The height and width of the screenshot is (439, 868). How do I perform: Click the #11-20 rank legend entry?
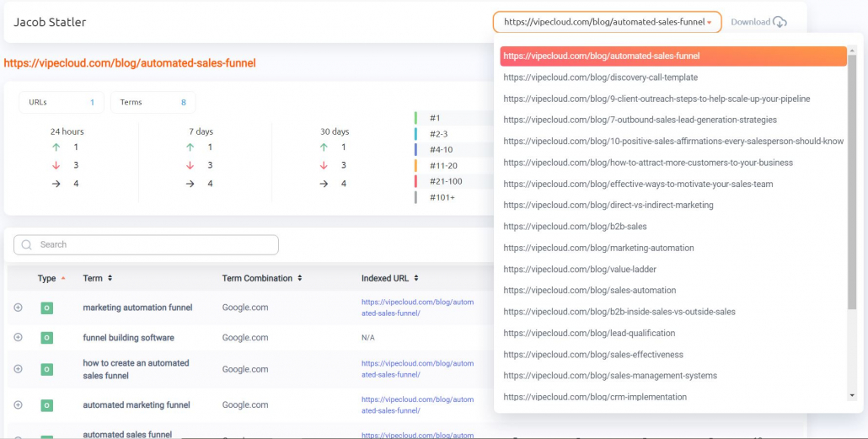(443, 165)
